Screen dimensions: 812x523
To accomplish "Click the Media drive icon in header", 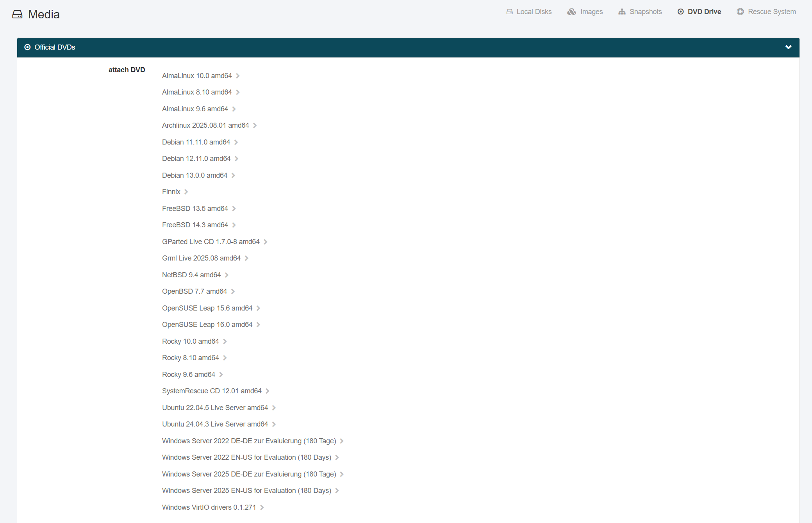I will click(x=17, y=14).
